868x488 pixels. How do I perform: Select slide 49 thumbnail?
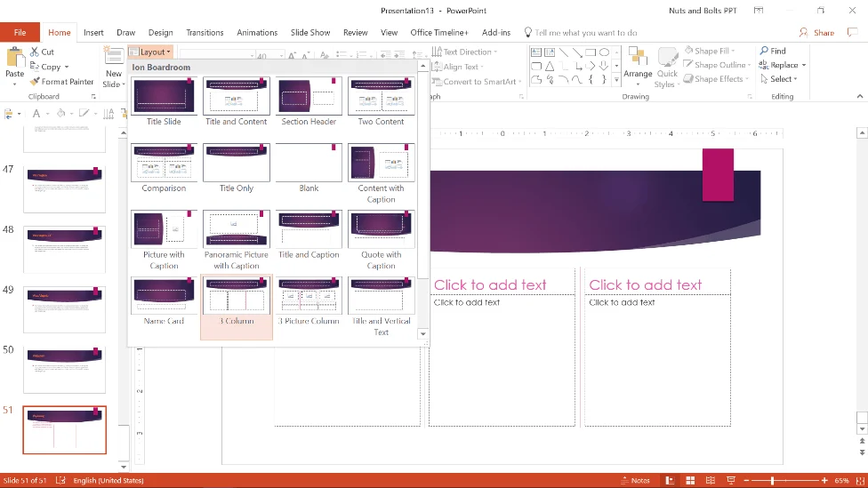(64, 309)
